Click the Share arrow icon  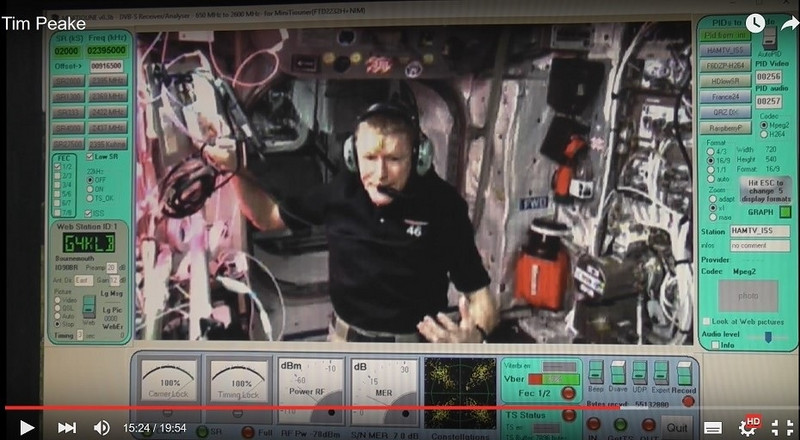[789, 23]
